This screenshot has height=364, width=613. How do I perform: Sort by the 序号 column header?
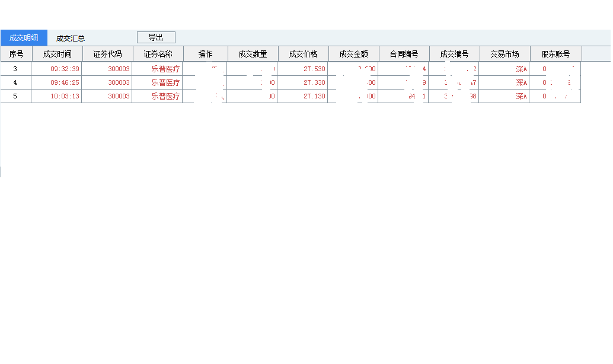tap(16, 54)
